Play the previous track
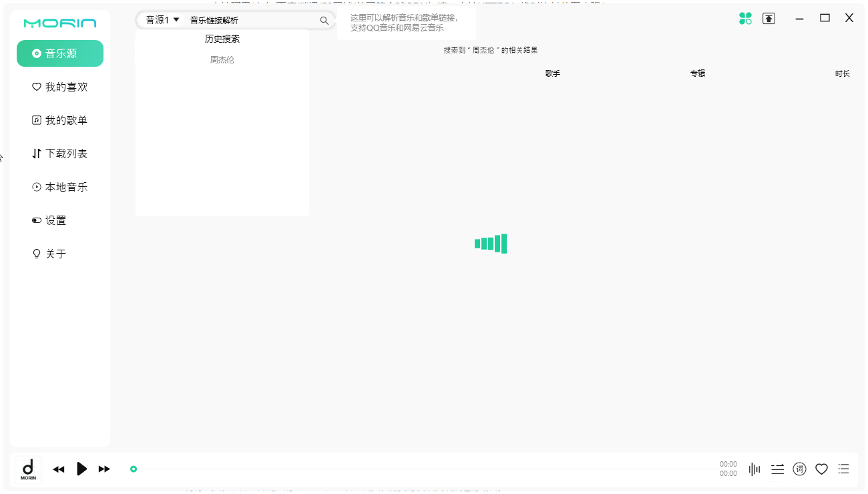This screenshot has height=494, width=868. 59,469
